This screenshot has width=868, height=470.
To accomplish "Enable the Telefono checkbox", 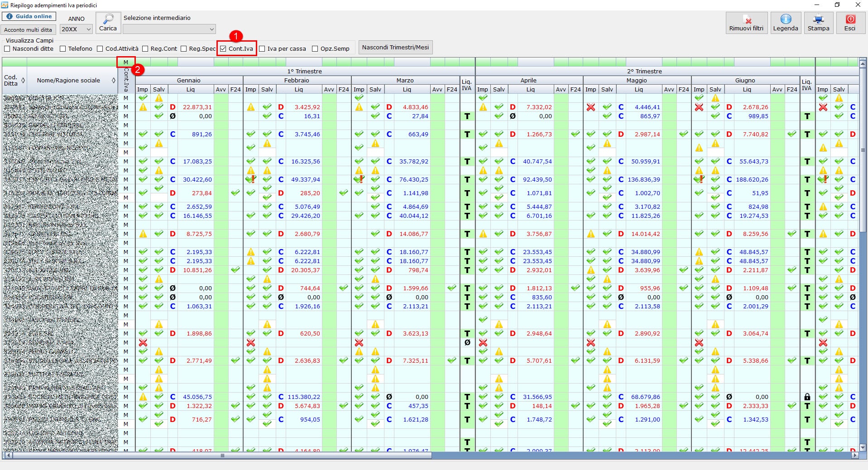I will [x=63, y=49].
